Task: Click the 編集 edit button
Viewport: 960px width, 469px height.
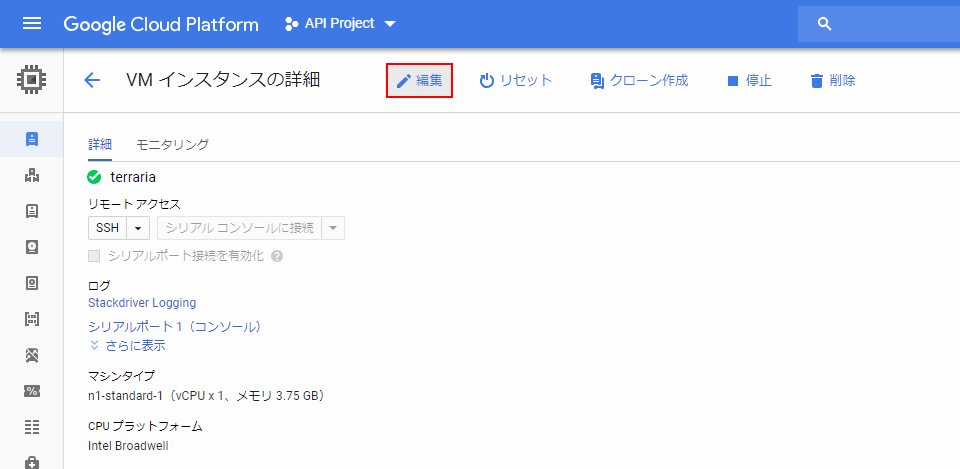Action: (419, 80)
